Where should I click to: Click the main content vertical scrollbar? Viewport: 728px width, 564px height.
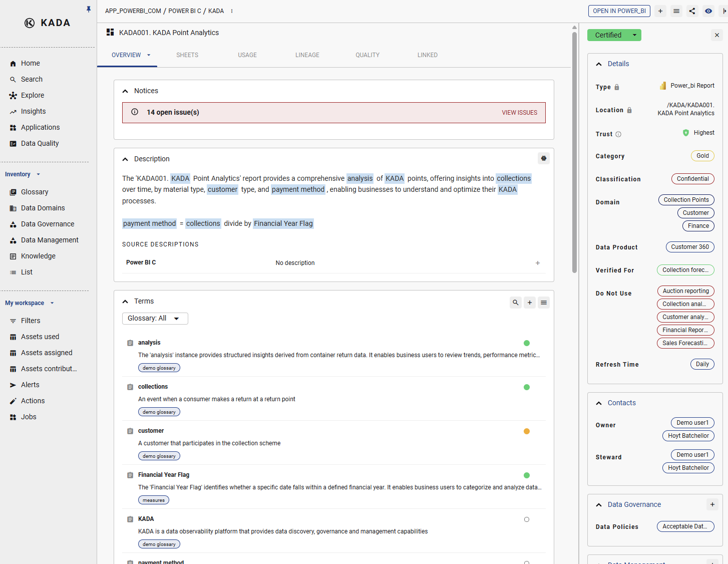point(574,150)
